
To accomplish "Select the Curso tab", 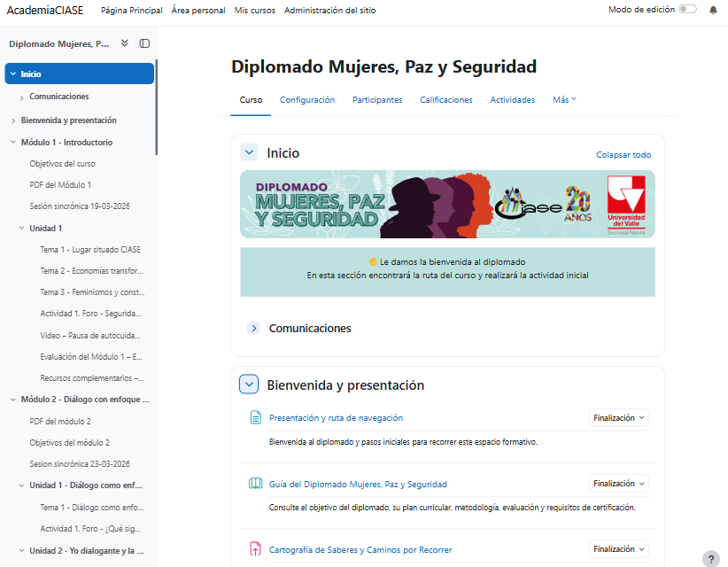I will pos(251,100).
